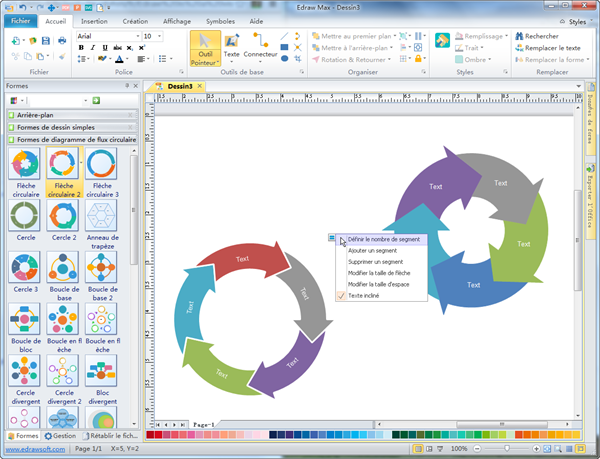Viewport: 600px width, 459px height.
Task: Select the Outil Pointeur tool
Action: [205, 52]
